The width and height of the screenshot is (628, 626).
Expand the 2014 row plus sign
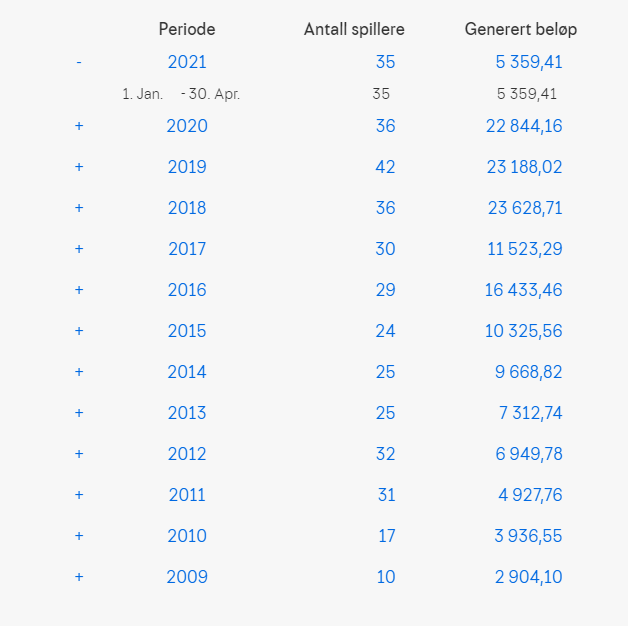point(79,372)
